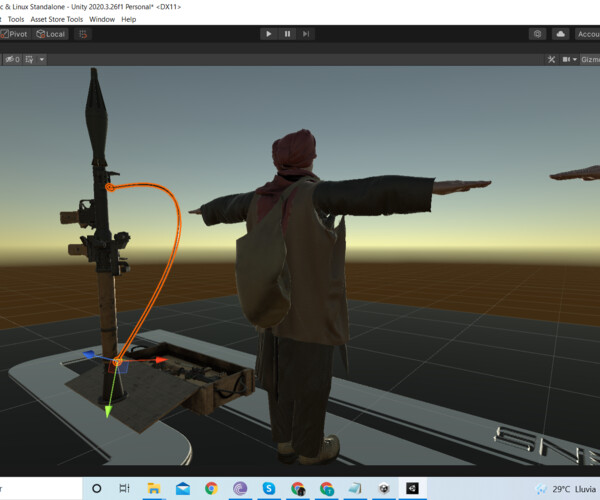
Task: Toggle hidden objects visibility counter
Action: tap(12, 59)
